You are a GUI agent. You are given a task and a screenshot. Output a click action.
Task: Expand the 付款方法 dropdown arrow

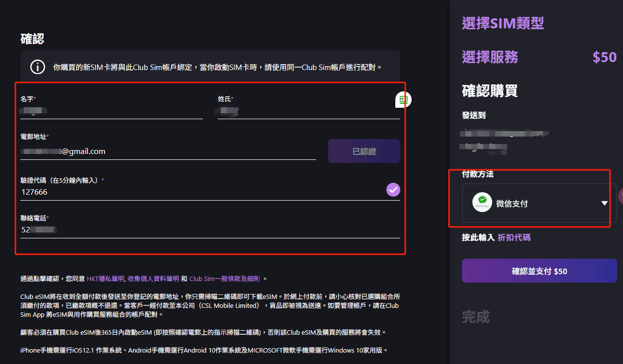point(605,203)
